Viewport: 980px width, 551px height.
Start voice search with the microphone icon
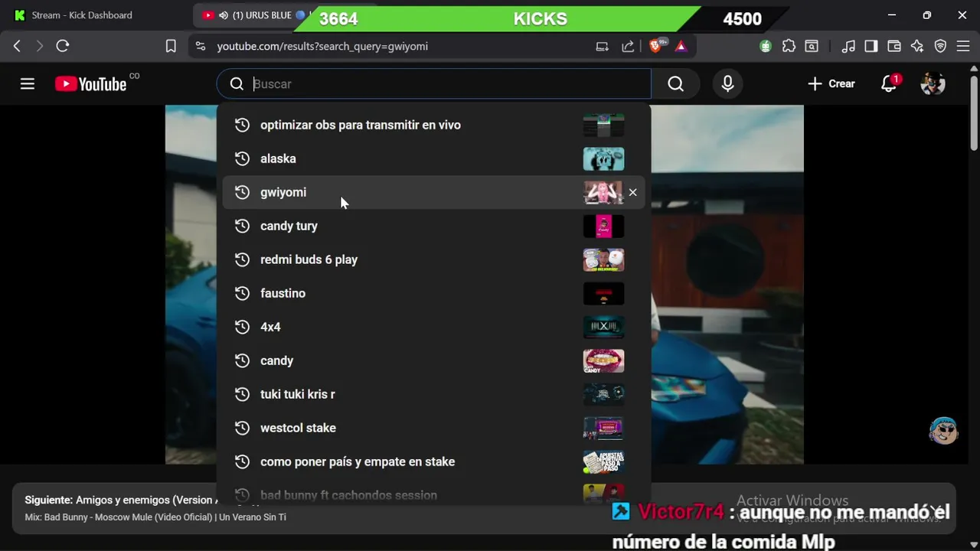pos(727,84)
